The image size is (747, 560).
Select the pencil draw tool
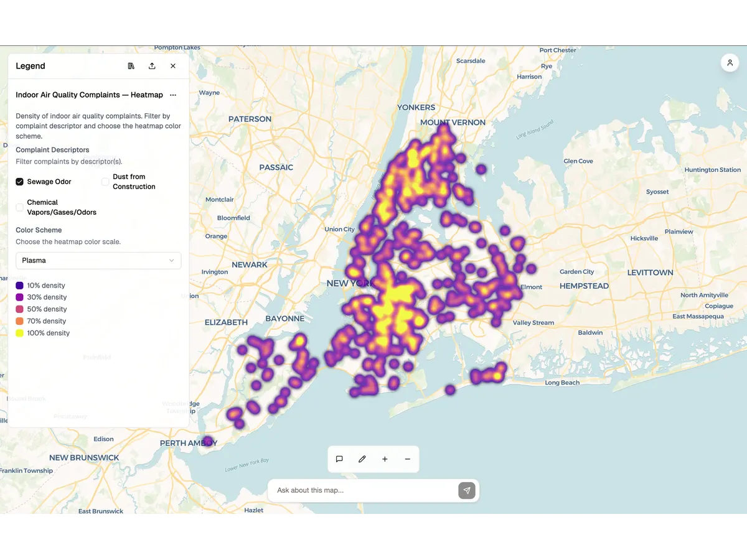click(x=362, y=459)
